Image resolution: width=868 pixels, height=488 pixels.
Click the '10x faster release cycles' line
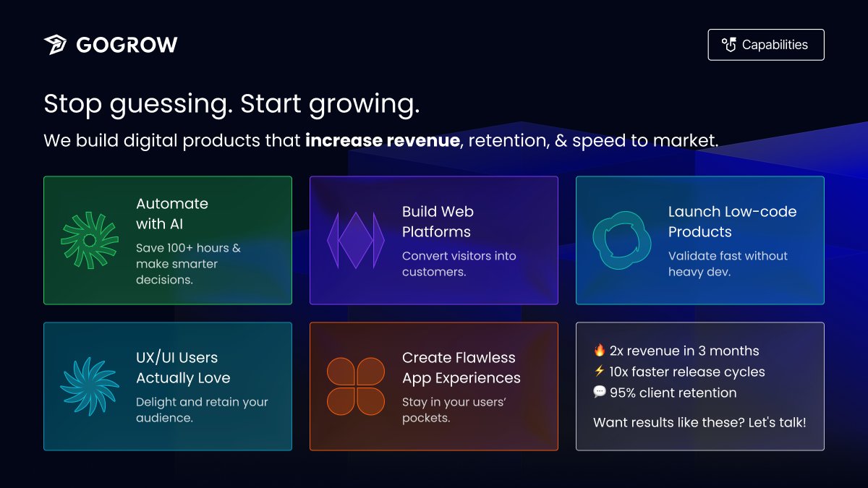(x=687, y=372)
